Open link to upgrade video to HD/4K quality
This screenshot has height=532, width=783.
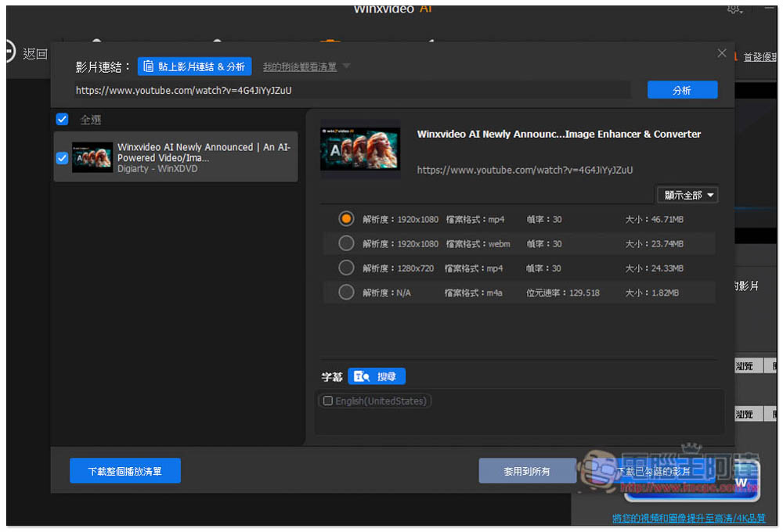click(688, 518)
